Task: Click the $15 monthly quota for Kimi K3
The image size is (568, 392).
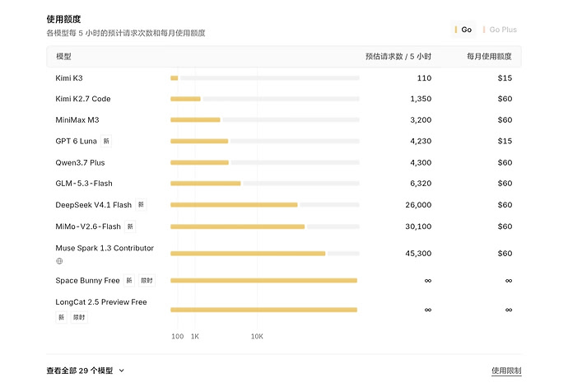Action: [505, 78]
